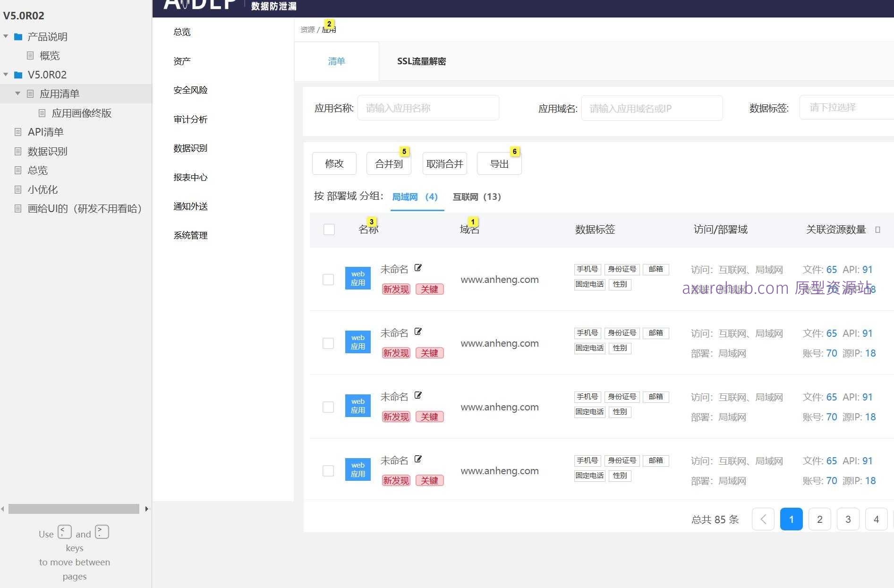Screen dimensions: 894x588
Task: Open 概览 page in tree
Action: click(x=50, y=56)
